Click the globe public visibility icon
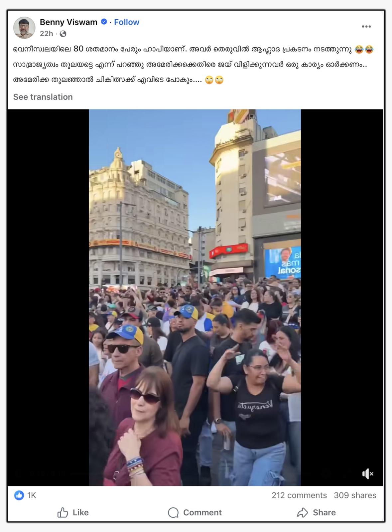This screenshot has height=532, width=392. (63, 34)
